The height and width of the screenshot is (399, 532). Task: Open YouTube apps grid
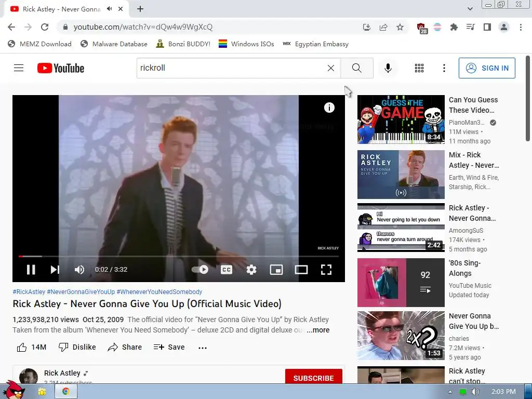point(419,68)
